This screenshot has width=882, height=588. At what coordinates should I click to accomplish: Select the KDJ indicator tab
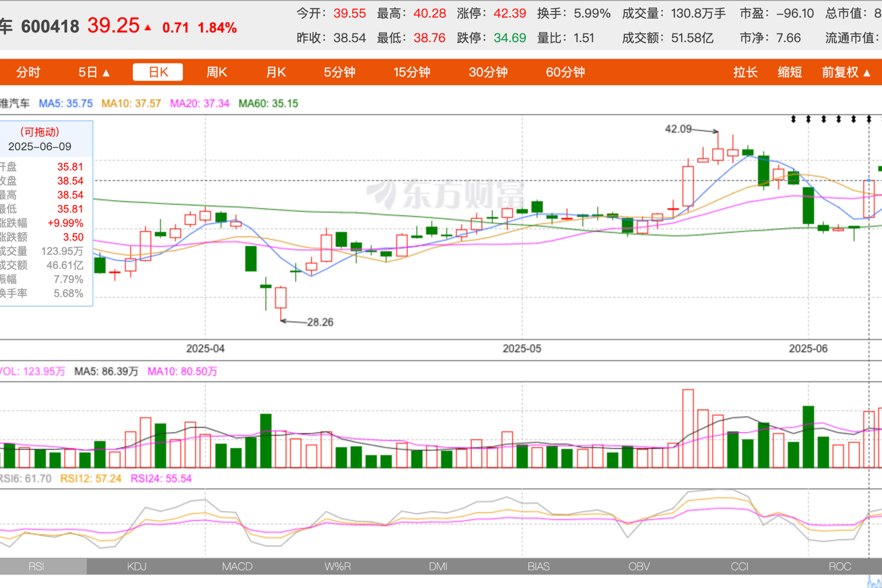tap(137, 567)
